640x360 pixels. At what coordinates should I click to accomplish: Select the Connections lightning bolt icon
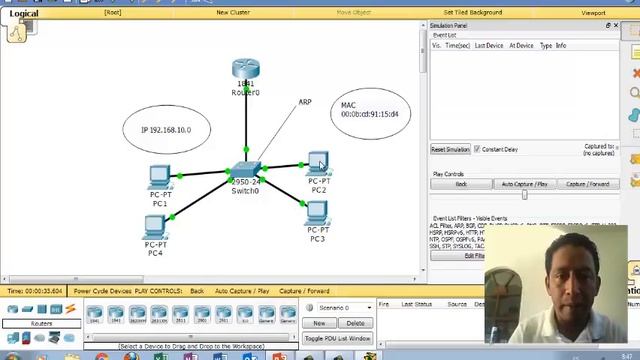[71, 309]
